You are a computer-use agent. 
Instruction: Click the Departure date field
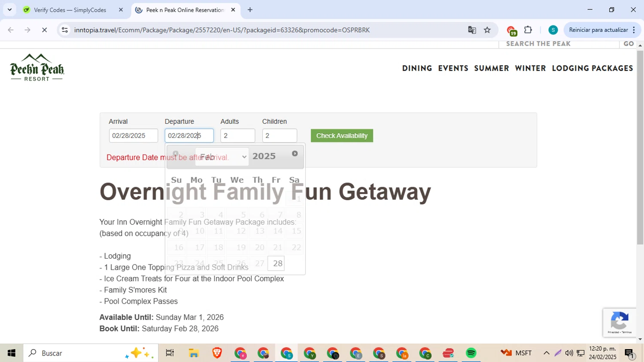[x=189, y=136]
